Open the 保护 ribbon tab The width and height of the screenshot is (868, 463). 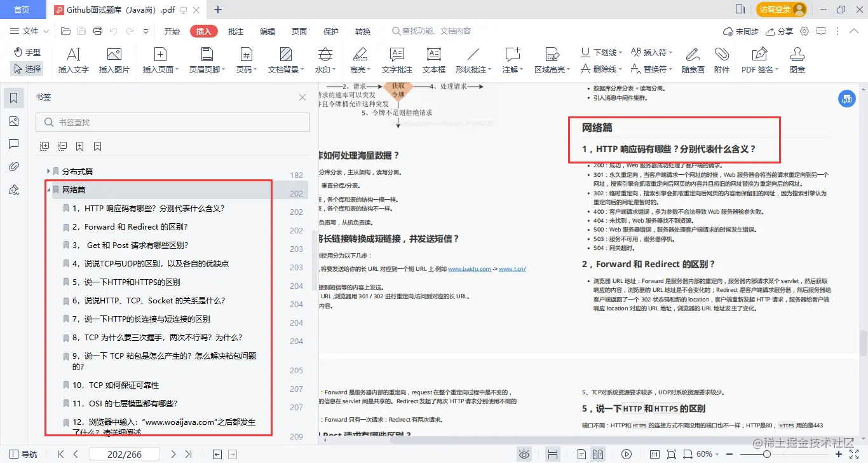331,31
